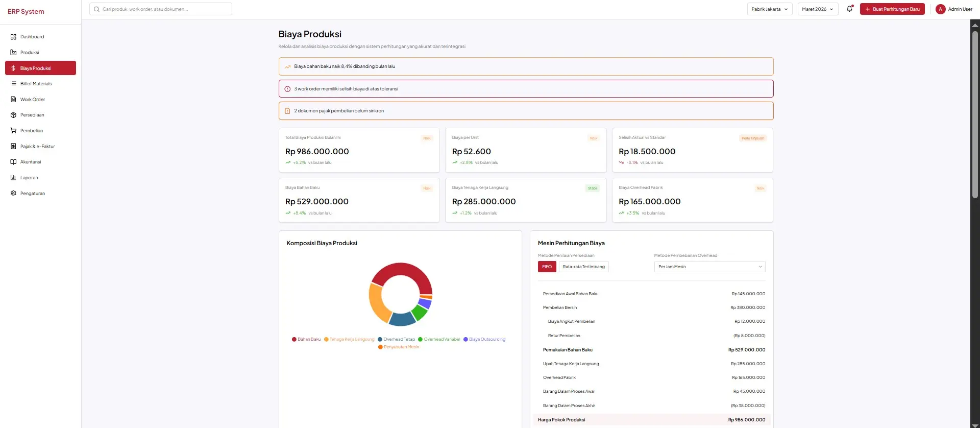Switch to Rata-rata Tertimbang method
The height and width of the screenshot is (428, 980).
[x=583, y=267]
